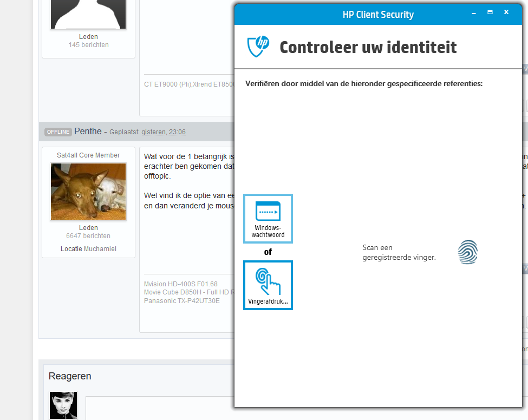Viewport: 528px width, 420px height.
Task: Click the 'Scan een geregistreerde vinger' text
Action: point(399,252)
